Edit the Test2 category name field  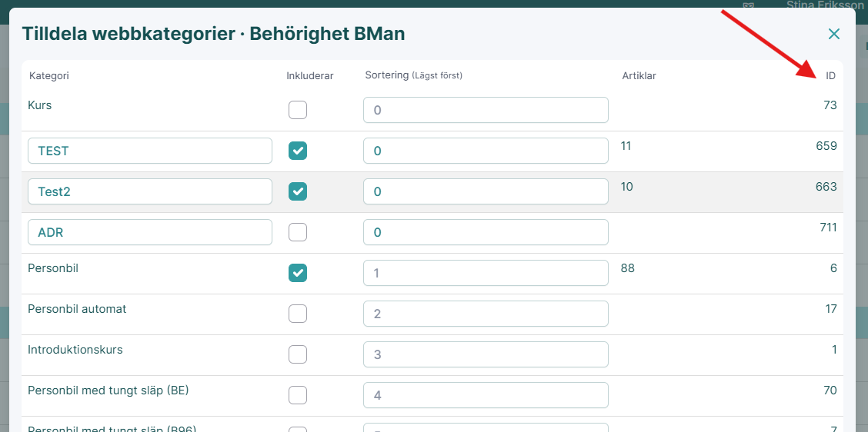tap(150, 191)
